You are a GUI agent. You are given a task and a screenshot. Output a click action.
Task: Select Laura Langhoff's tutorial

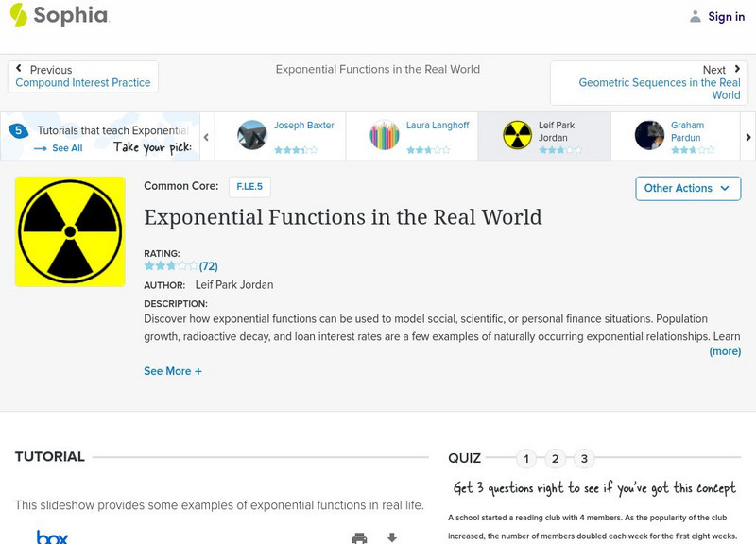tap(412, 136)
